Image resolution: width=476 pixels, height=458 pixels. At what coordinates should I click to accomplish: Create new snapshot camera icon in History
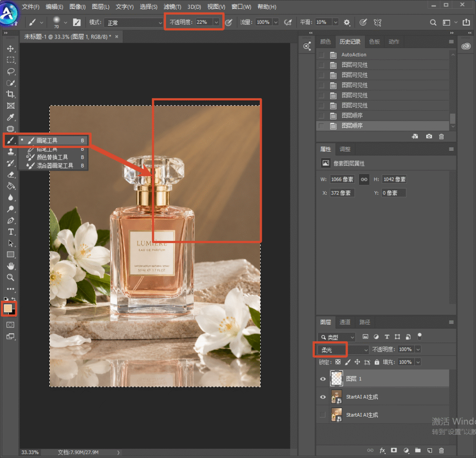(x=429, y=136)
